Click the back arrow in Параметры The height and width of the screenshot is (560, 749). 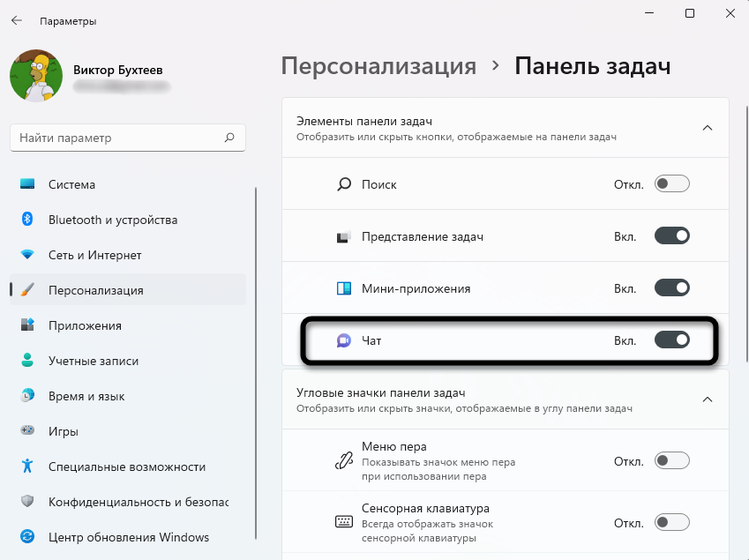17,20
